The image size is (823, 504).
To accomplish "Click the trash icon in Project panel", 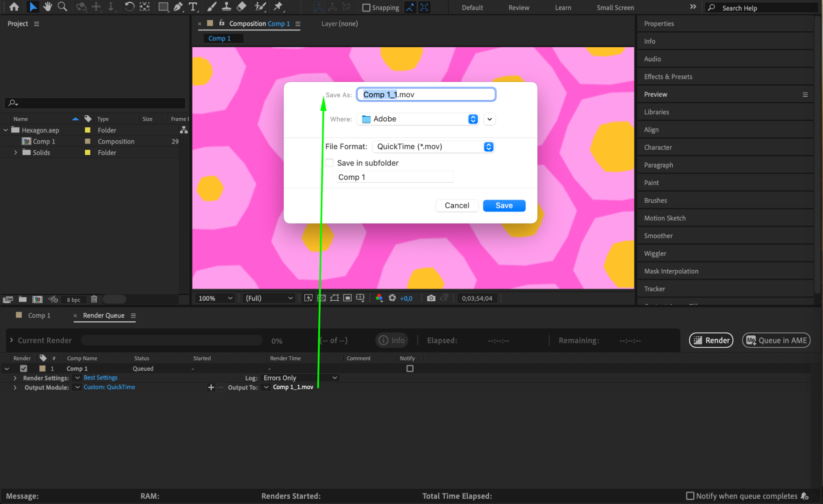I will [x=94, y=299].
